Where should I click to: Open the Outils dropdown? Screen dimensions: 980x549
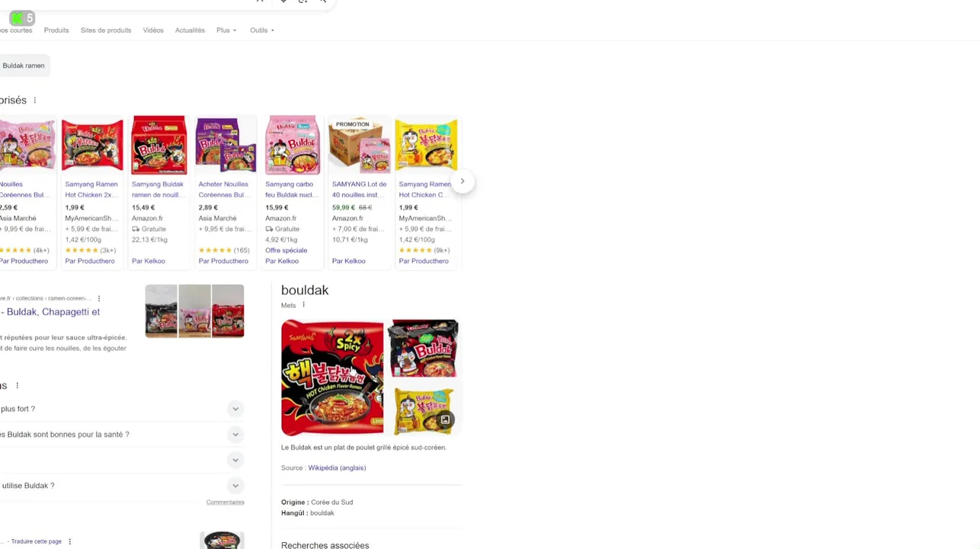[x=262, y=30]
